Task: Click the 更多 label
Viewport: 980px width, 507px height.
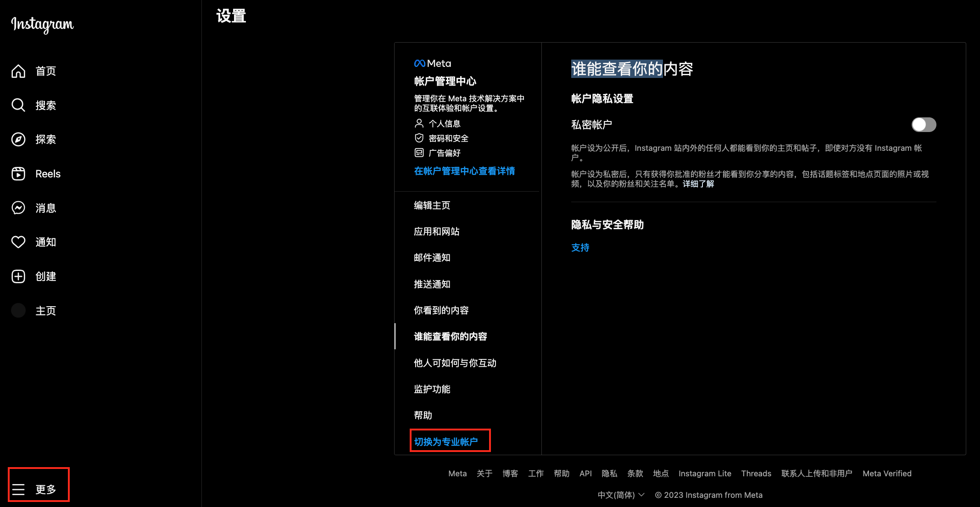Action: click(46, 490)
